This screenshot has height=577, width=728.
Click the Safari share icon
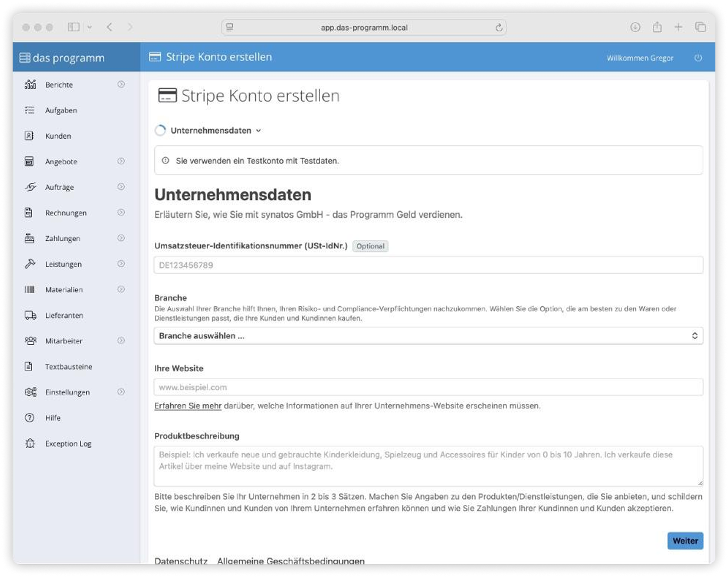click(x=657, y=27)
